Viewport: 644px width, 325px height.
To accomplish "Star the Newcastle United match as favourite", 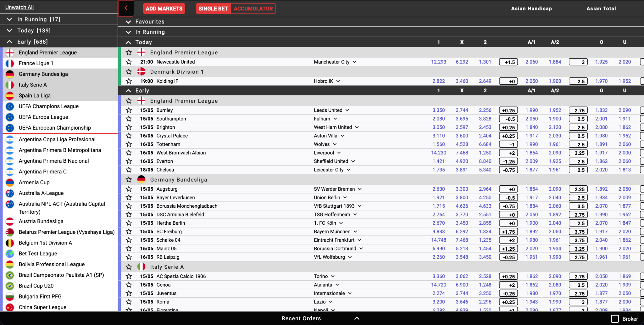I will point(129,62).
